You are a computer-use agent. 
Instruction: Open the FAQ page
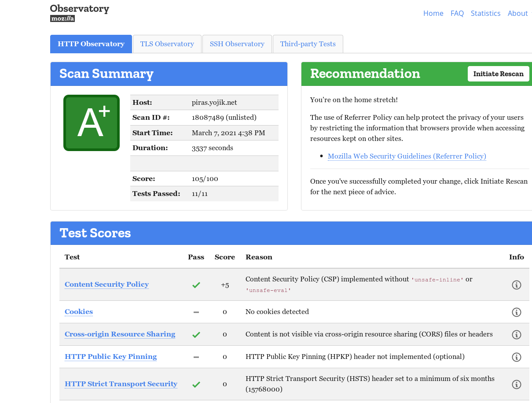pos(457,13)
